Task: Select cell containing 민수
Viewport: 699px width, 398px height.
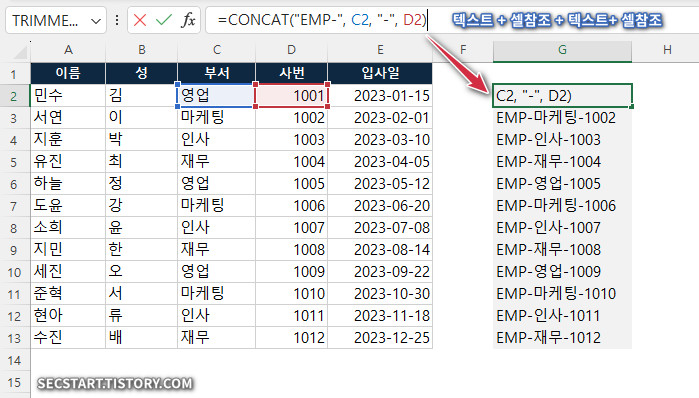Action: (x=68, y=95)
